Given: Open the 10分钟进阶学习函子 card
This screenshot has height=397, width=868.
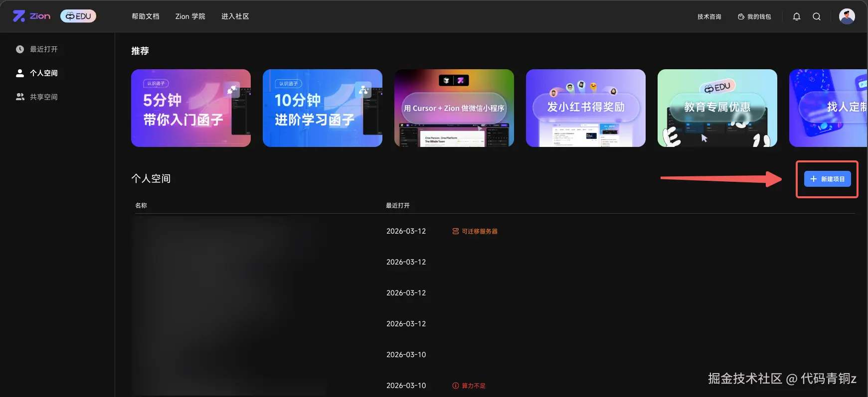Looking at the screenshot, I should (x=323, y=108).
